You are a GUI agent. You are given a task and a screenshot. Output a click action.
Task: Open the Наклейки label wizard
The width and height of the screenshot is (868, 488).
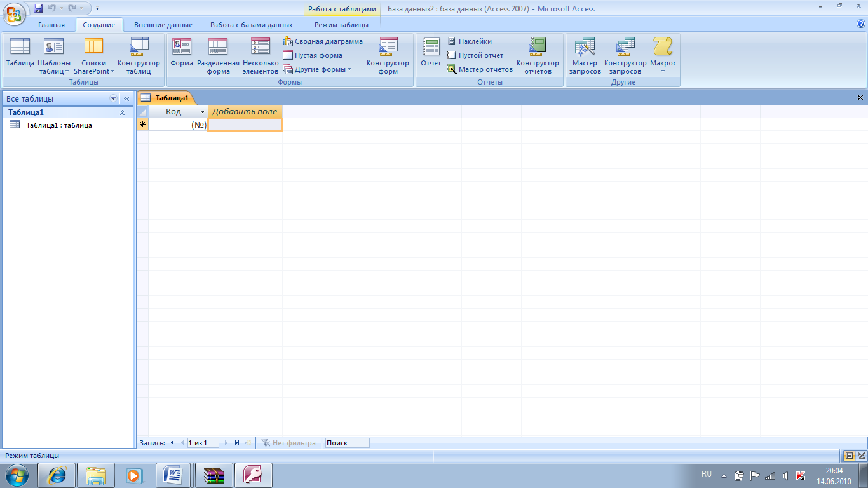(x=469, y=41)
